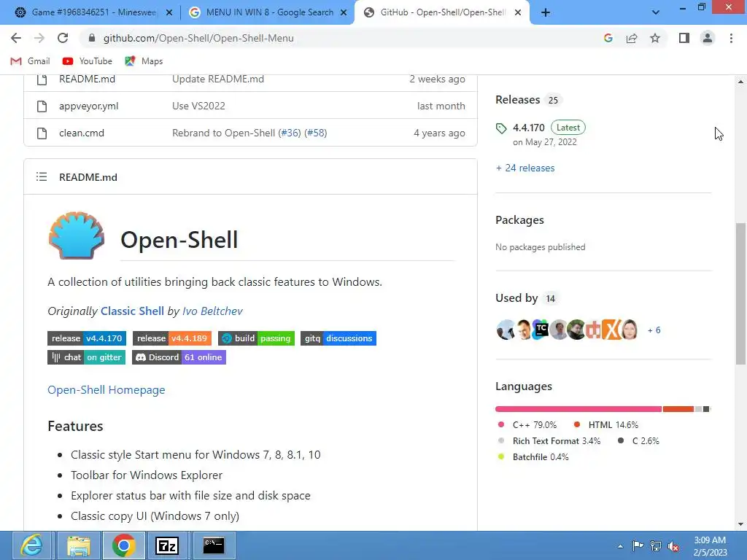Viewport: 747px width, 560px height.
Task: Show hidden tray icons arrow
Action: tap(620, 546)
